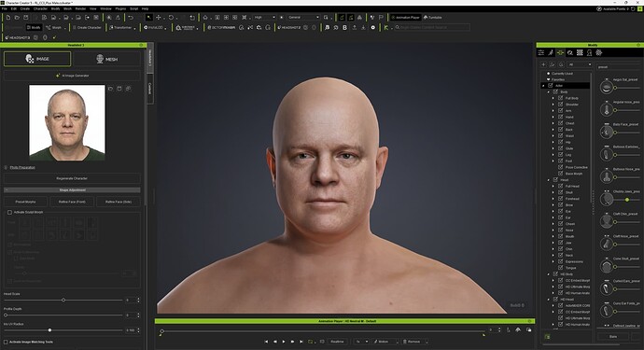Screen dimensions: 644x350
Task: Open the playback speed 1x dropdown
Action: [361, 342]
